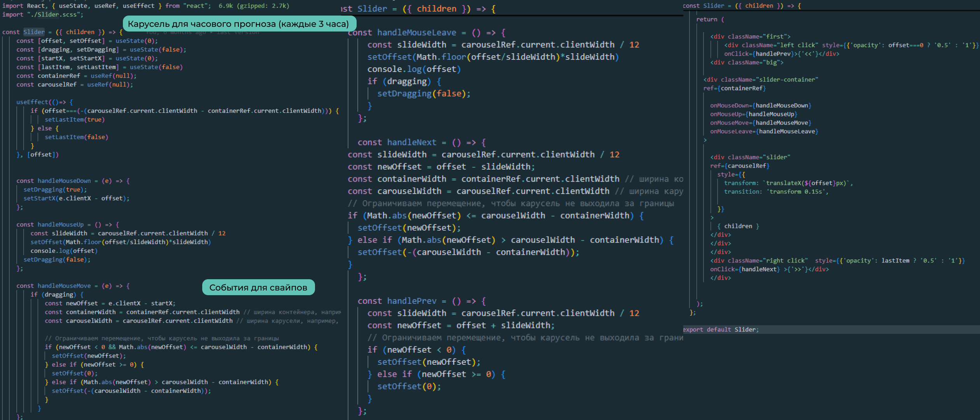Click the 'useEffect(()=> {' line

[x=45, y=102]
